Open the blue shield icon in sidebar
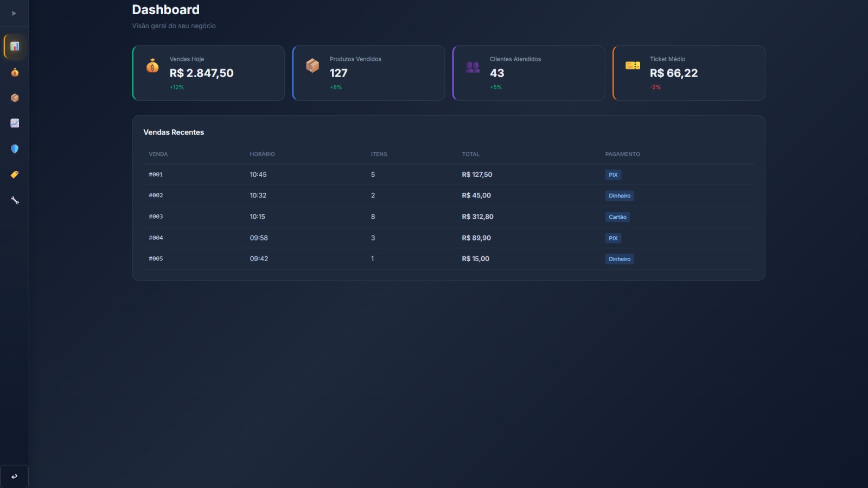Screen dimensions: 868x488 point(15,149)
